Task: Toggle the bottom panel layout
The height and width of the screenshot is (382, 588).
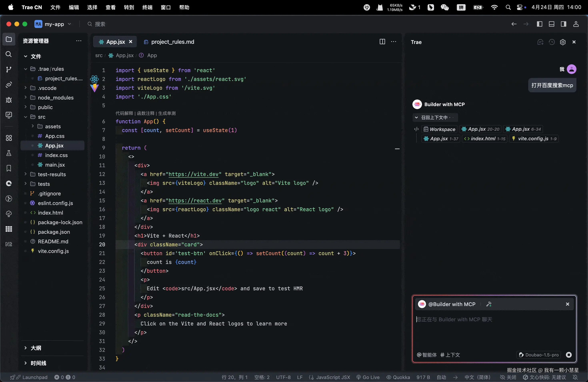Action: [551, 24]
